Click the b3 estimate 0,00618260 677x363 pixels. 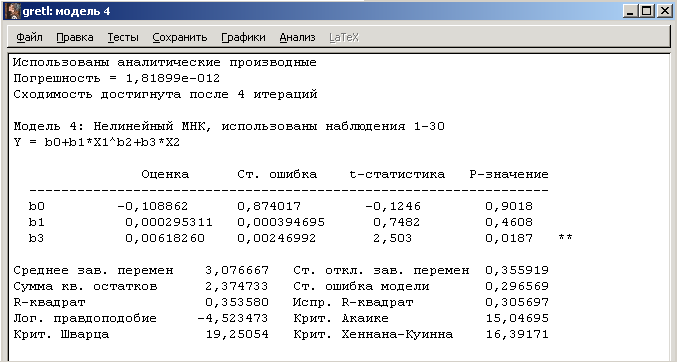pyautogui.click(x=165, y=238)
